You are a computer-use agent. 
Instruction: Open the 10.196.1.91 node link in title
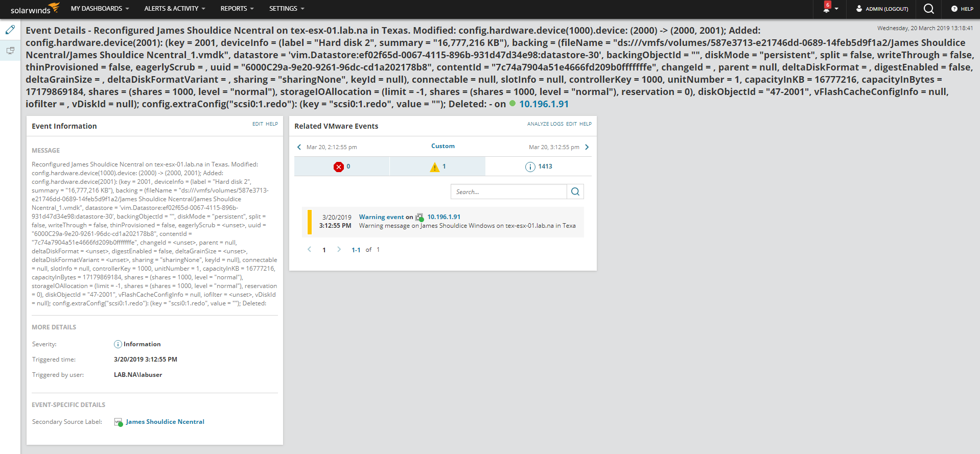pyautogui.click(x=544, y=104)
